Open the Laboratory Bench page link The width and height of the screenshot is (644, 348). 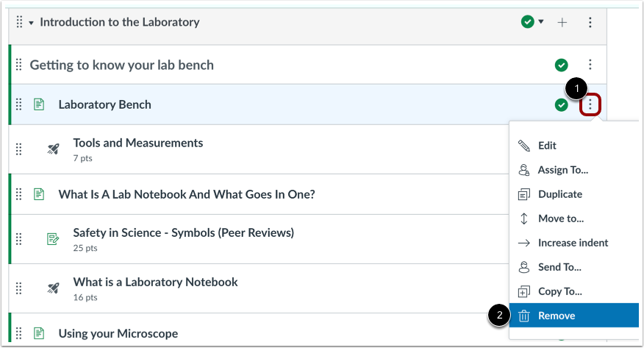[x=104, y=104]
